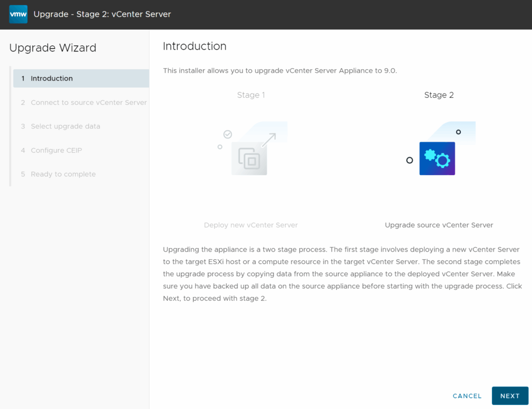This screenshot has width=532, height=409.
Task: Click the NEXT button
Action: click(x=510, y=396)
